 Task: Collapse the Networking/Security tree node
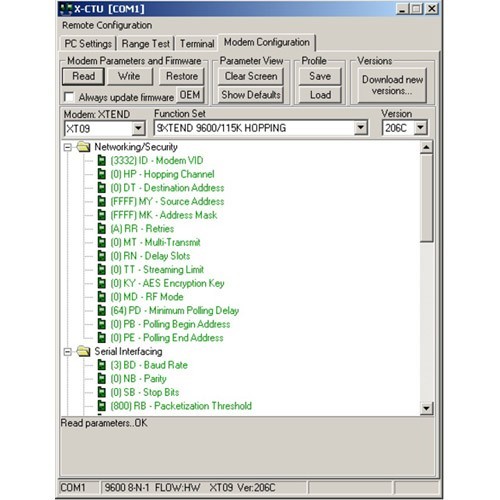[x=68, y=147]
